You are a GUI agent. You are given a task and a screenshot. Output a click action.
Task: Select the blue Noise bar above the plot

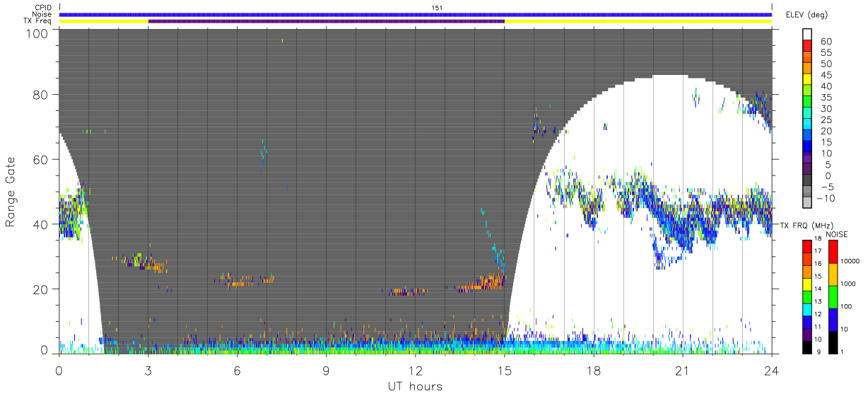(x=416, y=14)
